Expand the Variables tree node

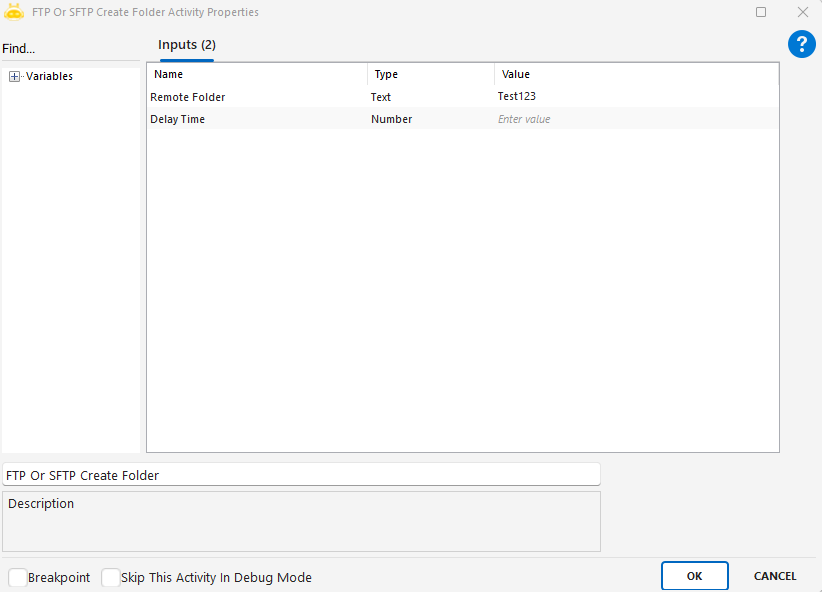tap(14, 77)
